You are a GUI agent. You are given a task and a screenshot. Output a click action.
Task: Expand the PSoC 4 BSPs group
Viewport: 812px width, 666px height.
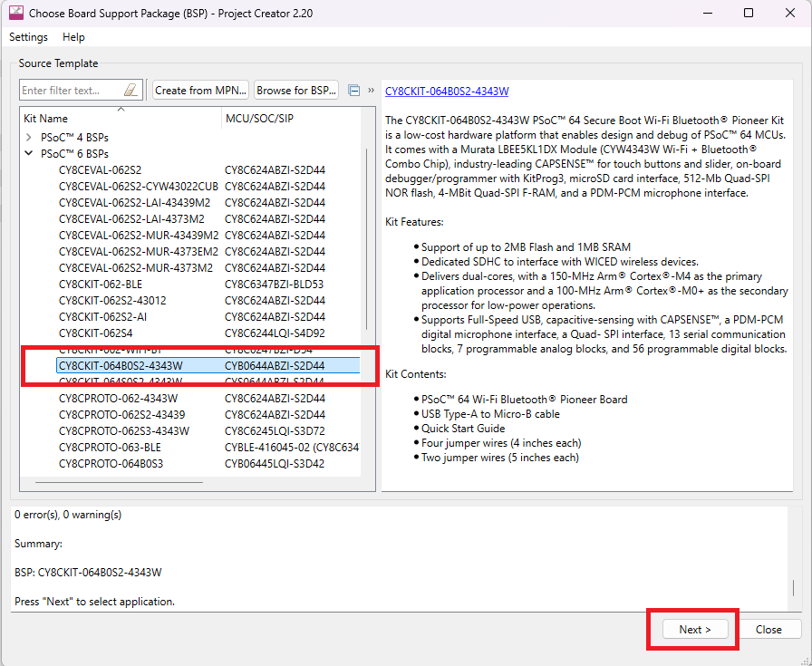pyautogui.click(x=29, y=137)
